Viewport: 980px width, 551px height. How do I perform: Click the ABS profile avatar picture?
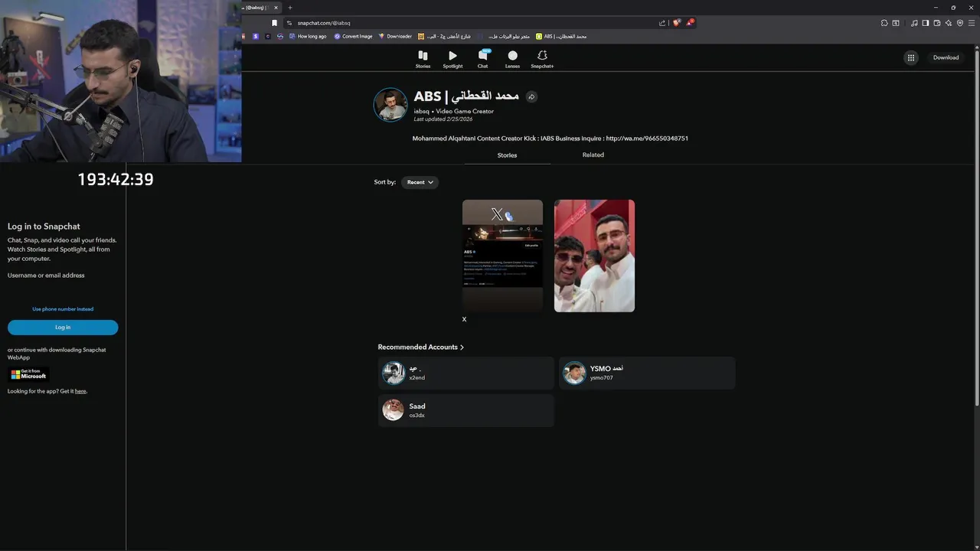click(390, 105)
